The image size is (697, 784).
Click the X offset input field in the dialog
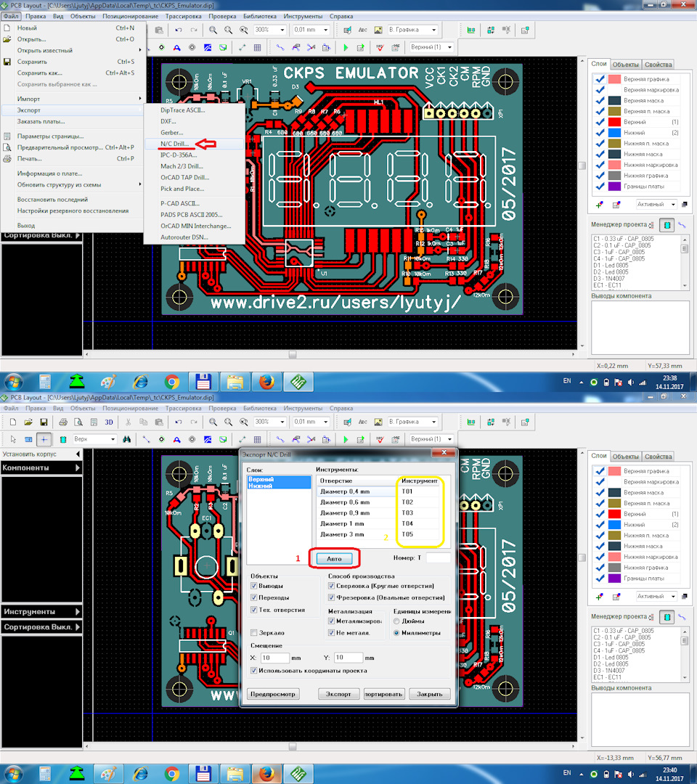274,658
